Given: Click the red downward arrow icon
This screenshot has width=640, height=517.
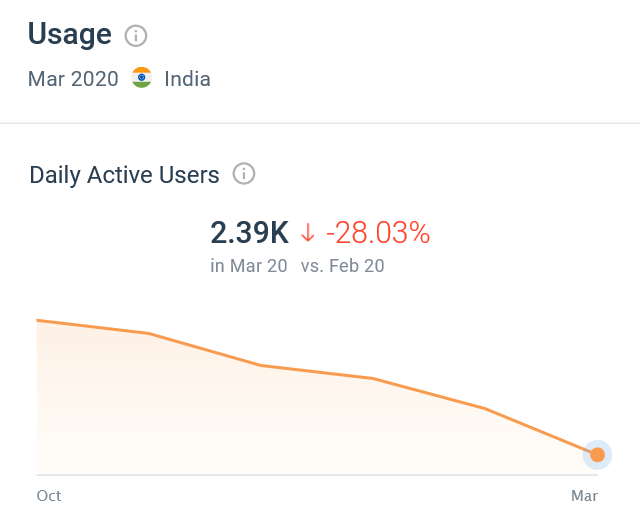Looking at the screenshot, I should point(308,233).
